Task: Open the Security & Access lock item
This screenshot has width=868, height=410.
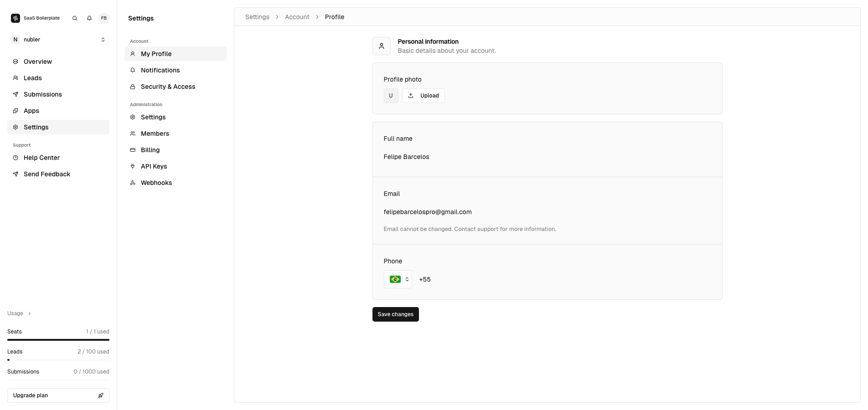Action: tap(168, 87)
